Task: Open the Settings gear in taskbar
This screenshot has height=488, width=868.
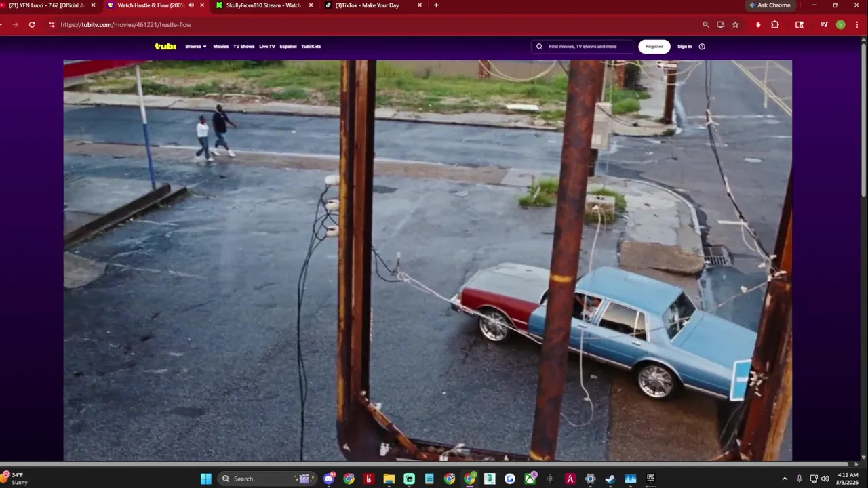Action: tap(590, 479)
